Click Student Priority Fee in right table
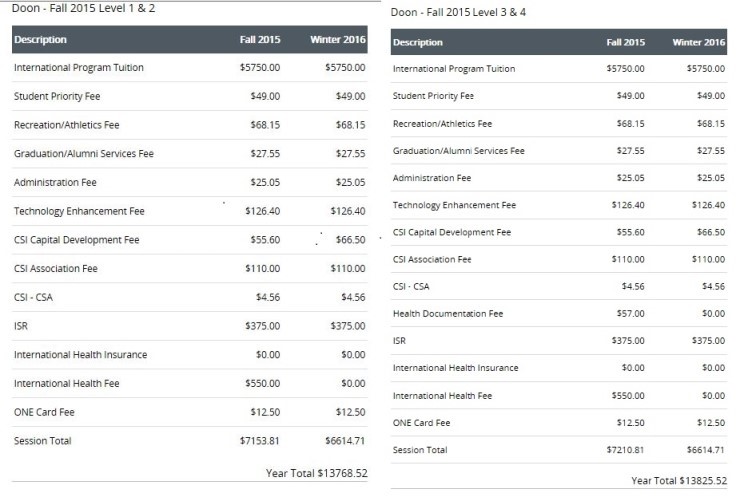 pyautogui.click(x=433, y=96)
